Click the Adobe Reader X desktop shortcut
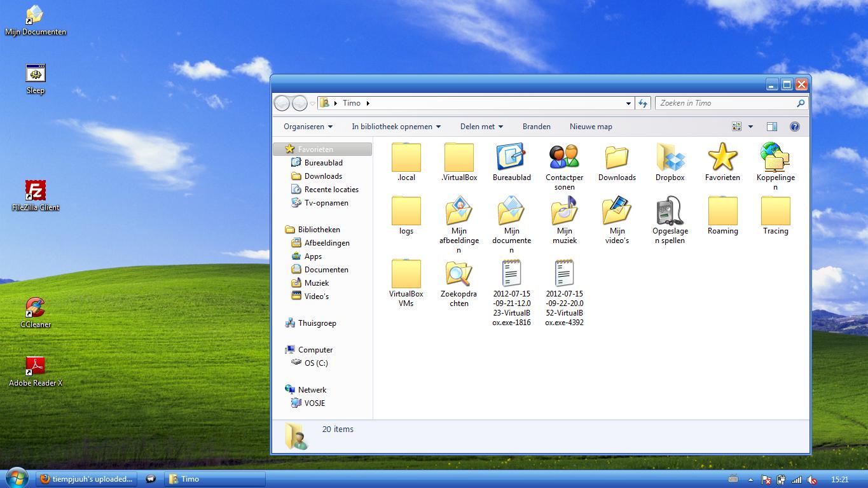This screenshot has height=488, width=868. (36, 371)
